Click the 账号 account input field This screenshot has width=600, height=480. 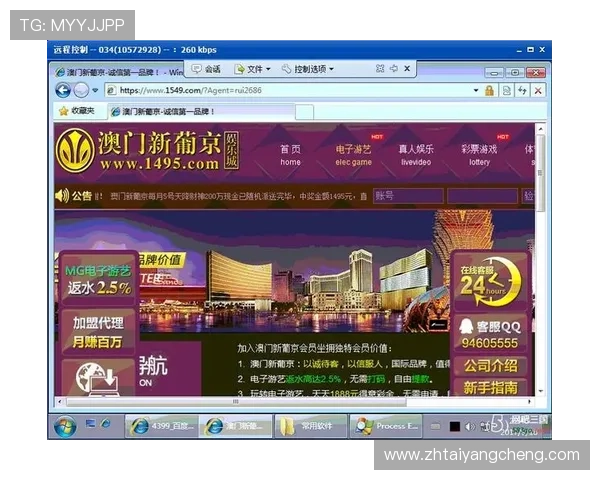[408, 196]
